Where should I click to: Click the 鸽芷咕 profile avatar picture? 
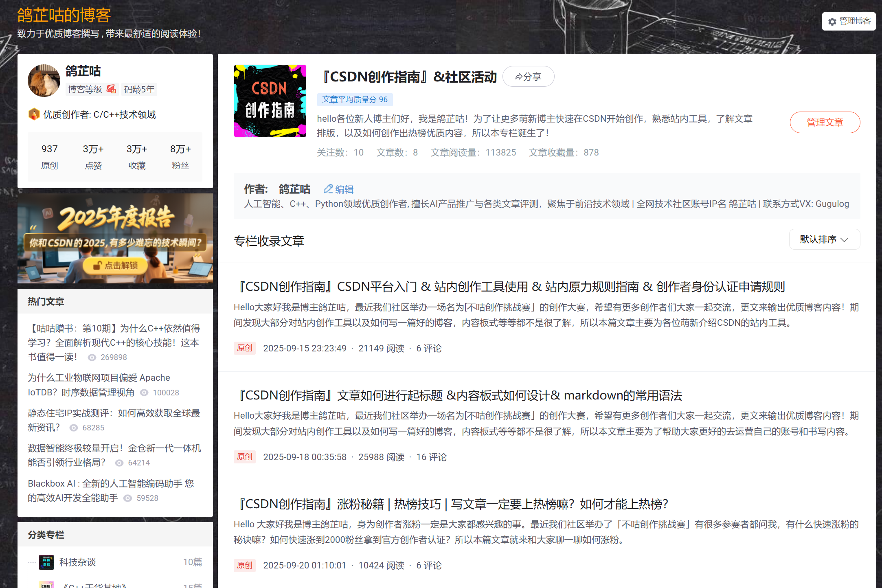pyautogui.click(x=44, y=81)
